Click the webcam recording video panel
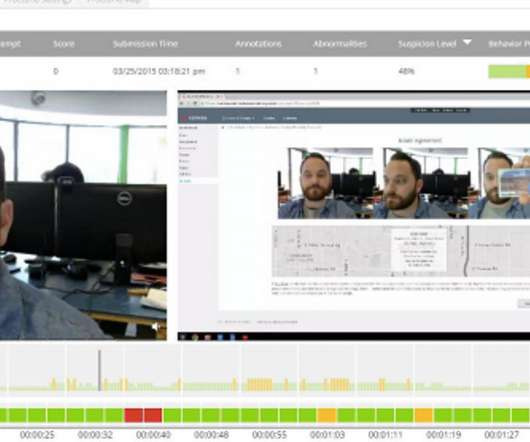The height and width of the screenshot is (442, 530). tap(83, 215)
